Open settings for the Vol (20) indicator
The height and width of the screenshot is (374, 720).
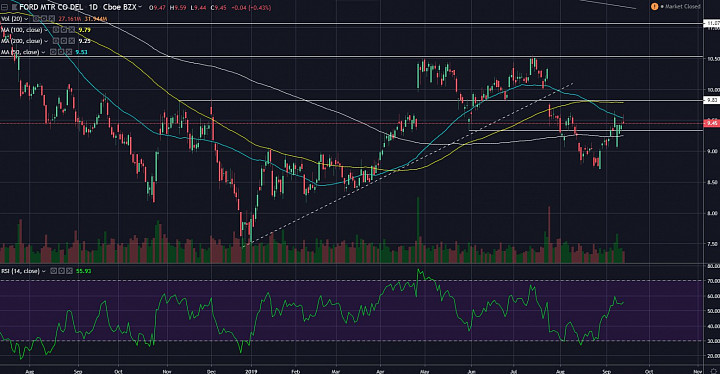44,19
